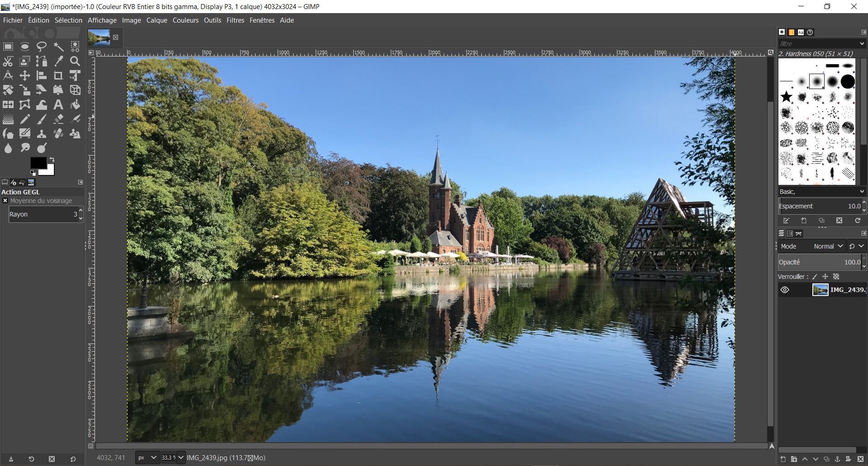Pick the Fuzzy Select magic wand tool
The image size is (868, 466).
tap(58, 46)
